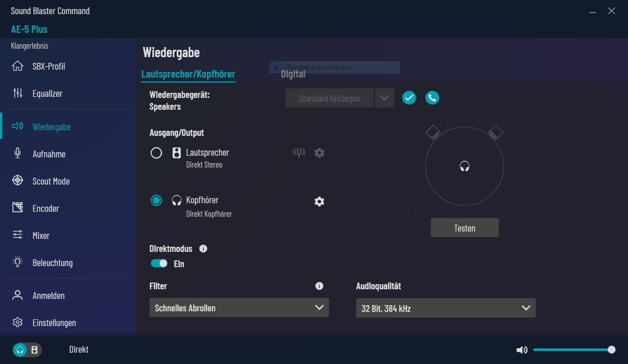628x364 pixels.
Task: Open the Filter Schnelles Abrollen dropdown
Action: click(239, 307)
